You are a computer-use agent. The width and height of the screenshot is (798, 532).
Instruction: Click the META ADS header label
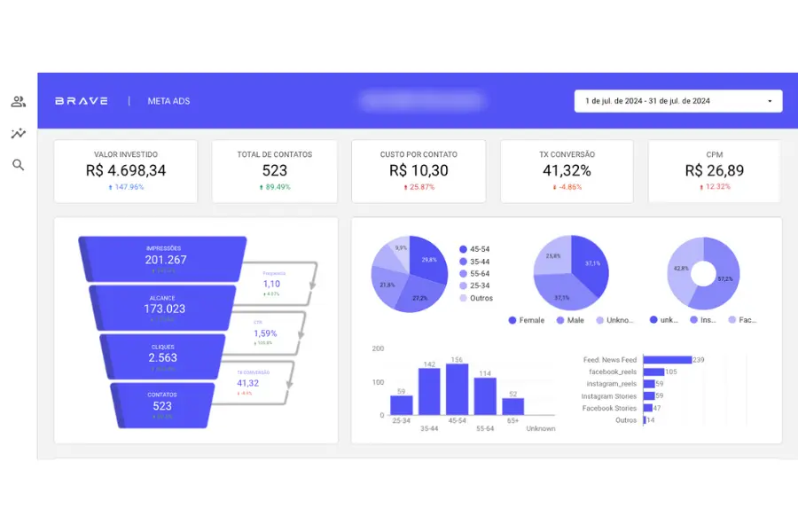168,101
